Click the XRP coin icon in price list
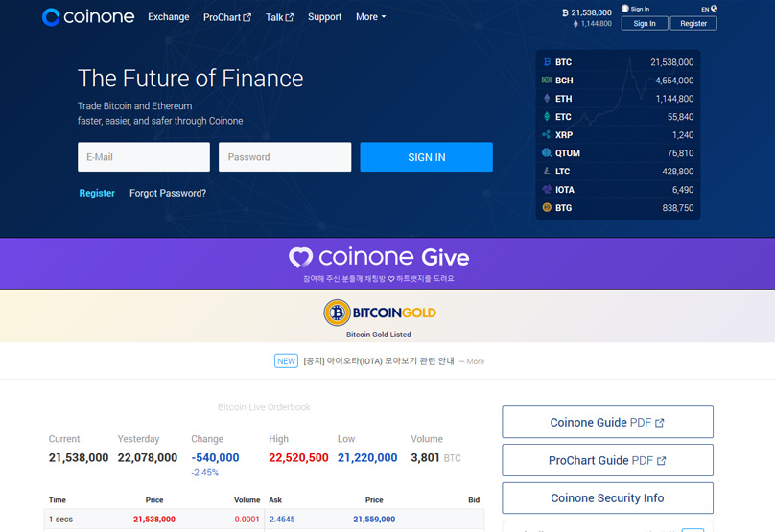 [x=547, y=134]
